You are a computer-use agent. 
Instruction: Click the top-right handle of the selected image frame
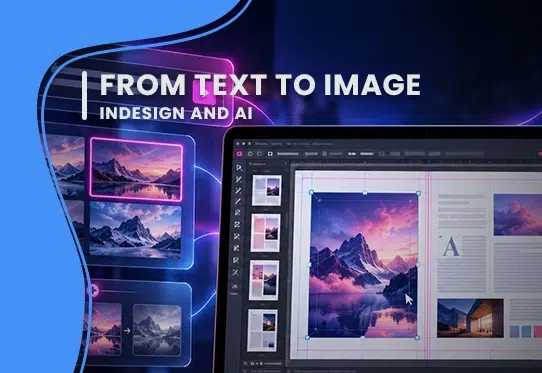(418, 193)
